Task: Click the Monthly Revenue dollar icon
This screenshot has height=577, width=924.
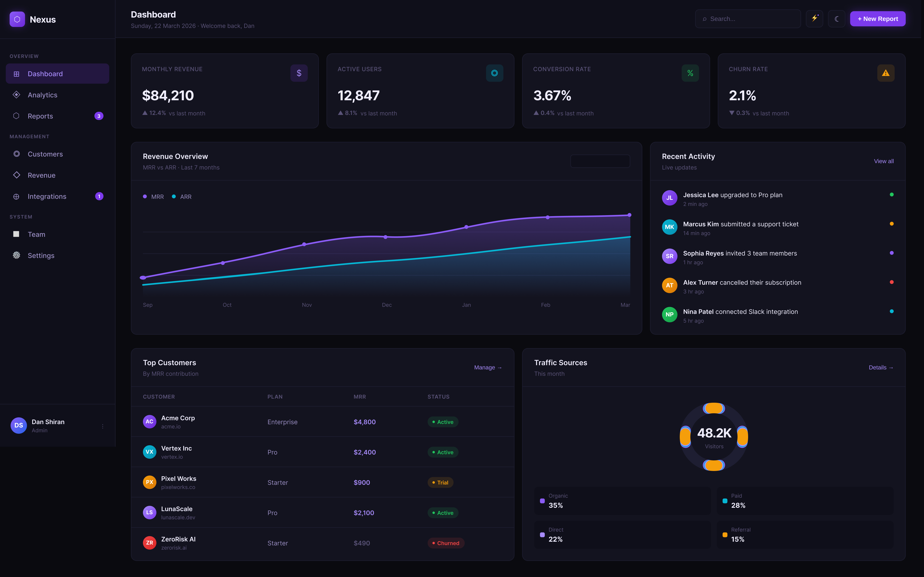Action: tap(299, 73)
